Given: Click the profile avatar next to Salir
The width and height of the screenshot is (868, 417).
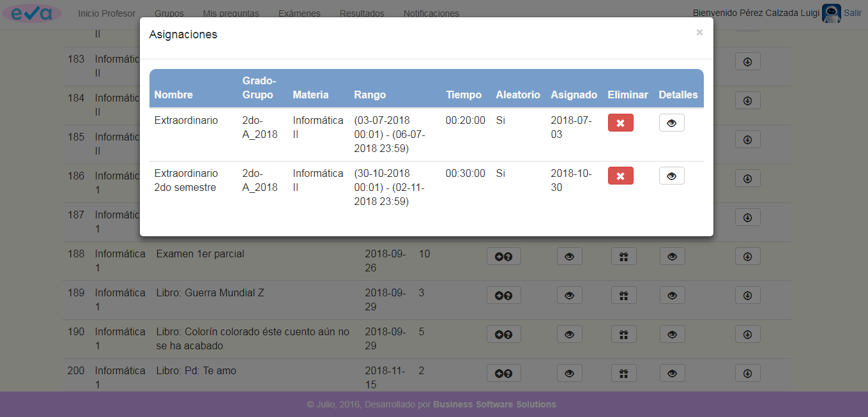Looking at the screenshot, I should click(830, 13).
